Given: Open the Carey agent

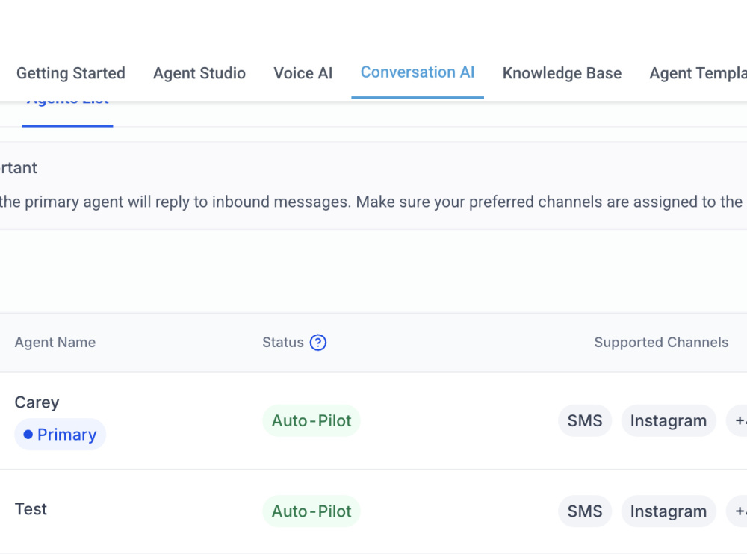Looking at the screenshot, I should [x=37, y=402].
